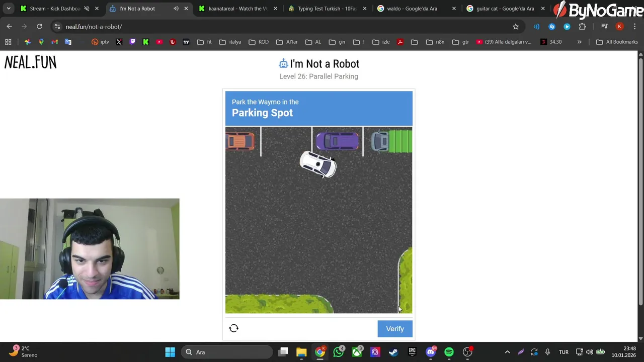Open the Google Maps bookmark
The height and width of the screenshot is (362, 644).
pos(41,42)
